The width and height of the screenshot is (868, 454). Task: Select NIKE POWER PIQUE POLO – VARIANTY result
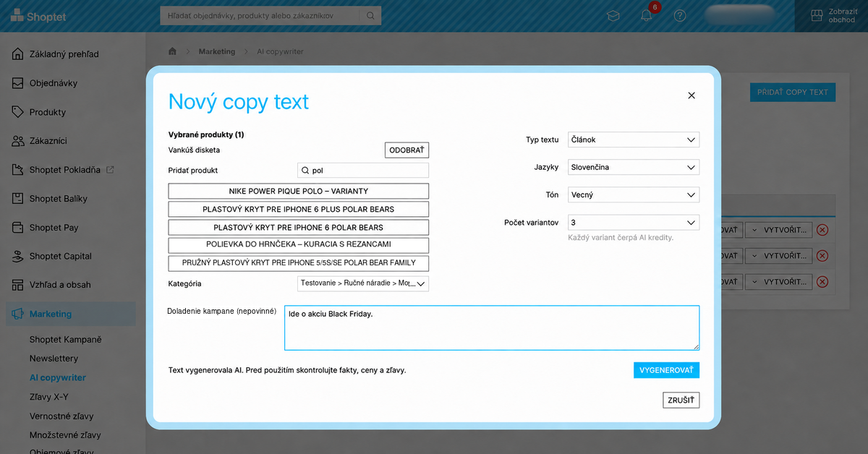(x=299, y=191)
